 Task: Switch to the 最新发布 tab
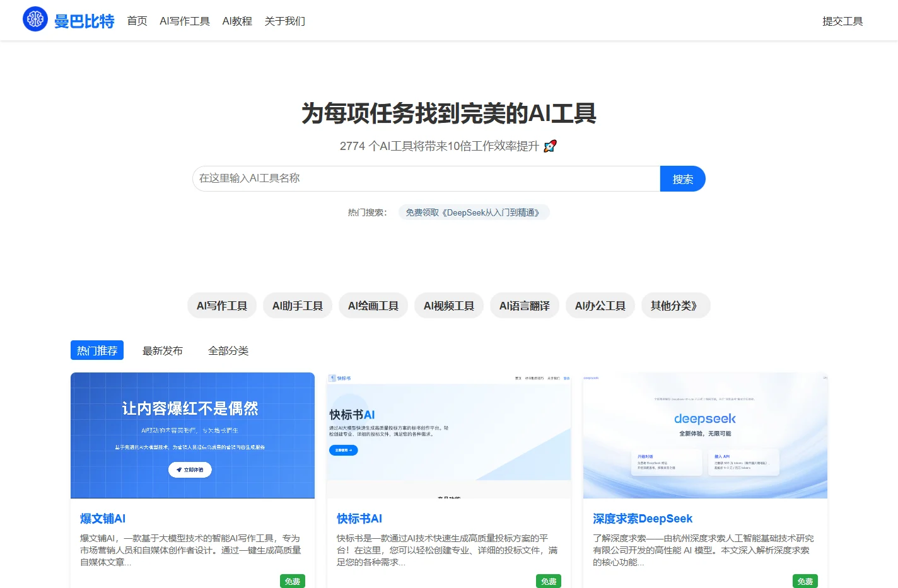click(x=163, y=350)
